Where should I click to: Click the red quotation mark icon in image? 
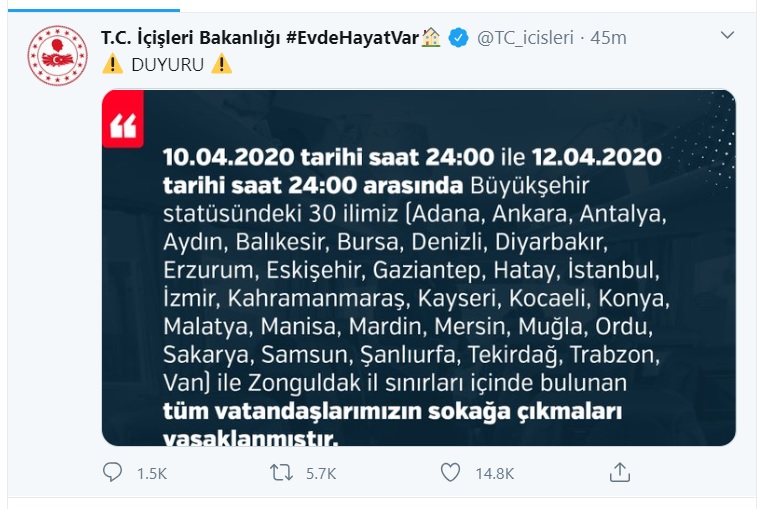pos(123,119)
